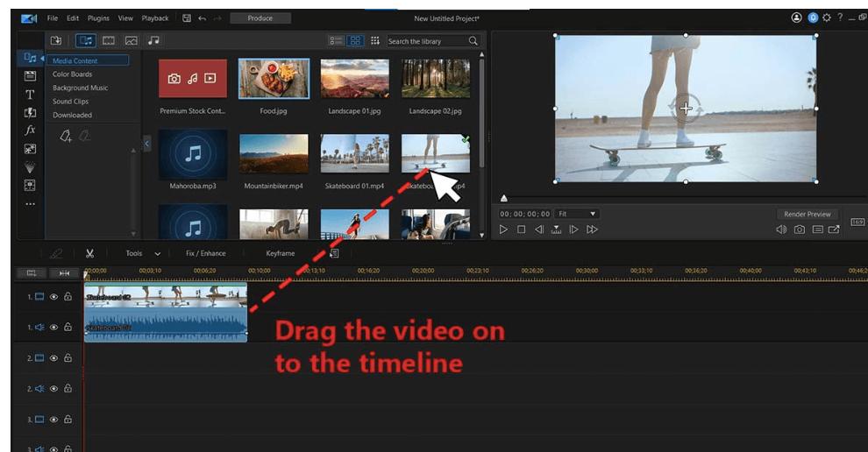
Task: Lock video track 2
Action: point(68,358)
